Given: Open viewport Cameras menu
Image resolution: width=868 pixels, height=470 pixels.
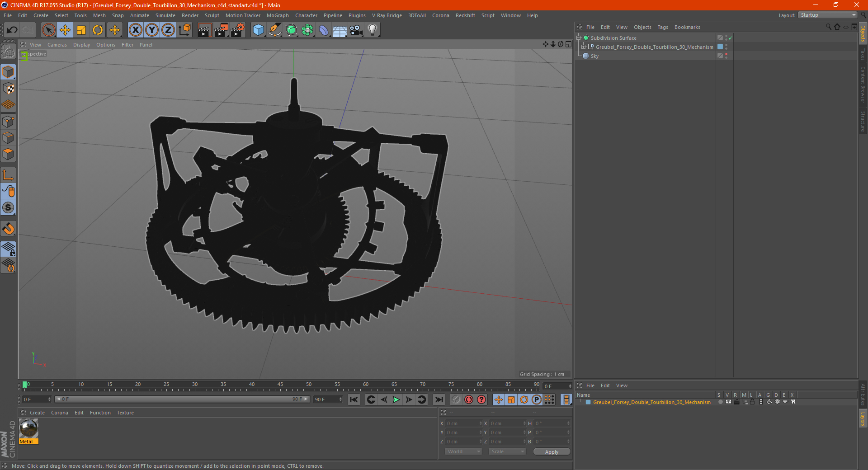Looking at the screenshot, I should 57,45.
